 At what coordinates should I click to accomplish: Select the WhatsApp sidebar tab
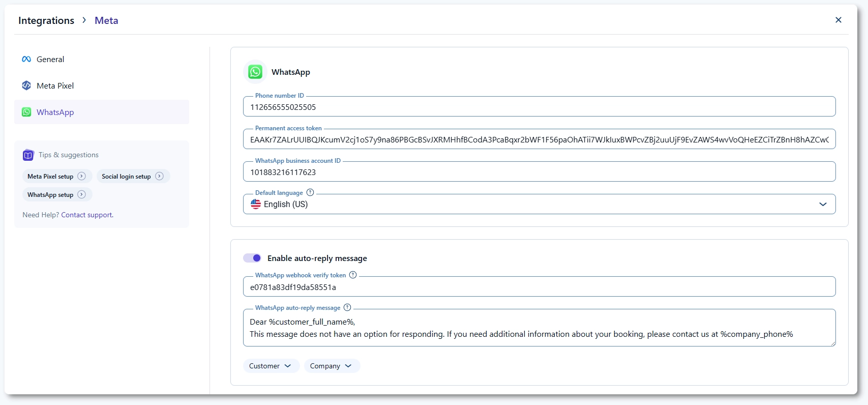55,112
